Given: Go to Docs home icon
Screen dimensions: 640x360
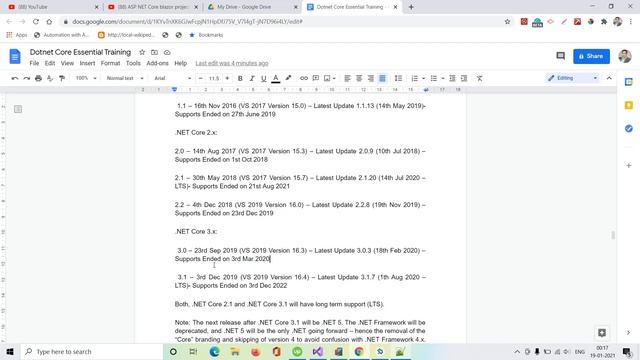Looking at the screenshot, I should click(15, 56).
